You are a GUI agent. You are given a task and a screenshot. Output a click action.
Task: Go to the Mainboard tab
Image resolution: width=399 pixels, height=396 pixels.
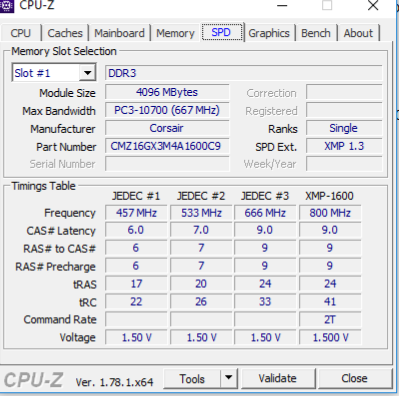pyautogui.click(x=119, y=33)
